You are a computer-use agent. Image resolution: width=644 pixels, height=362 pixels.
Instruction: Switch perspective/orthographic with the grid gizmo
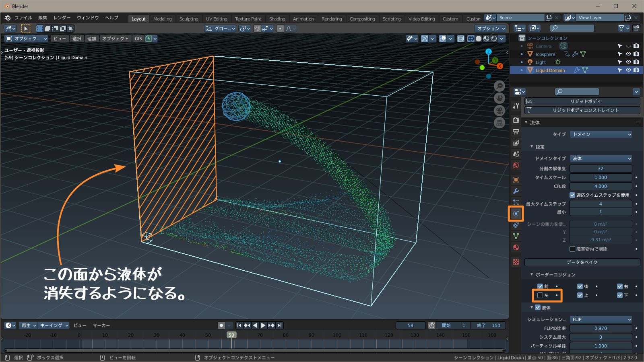coord(500,123)
